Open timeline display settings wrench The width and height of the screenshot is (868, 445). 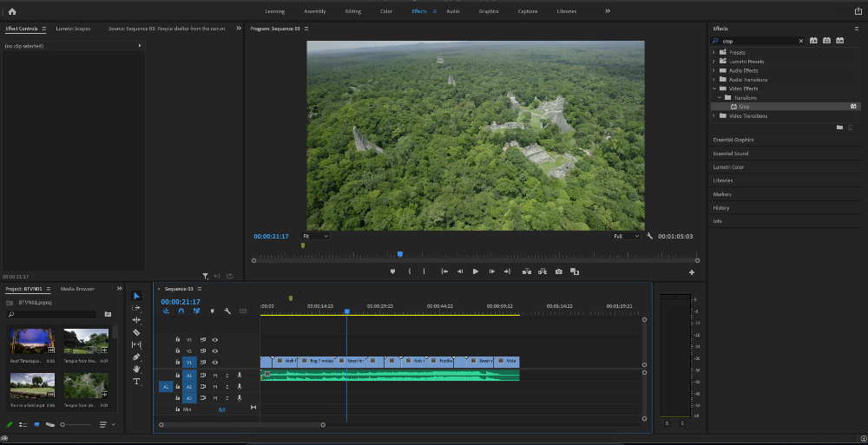coord(227,311)
